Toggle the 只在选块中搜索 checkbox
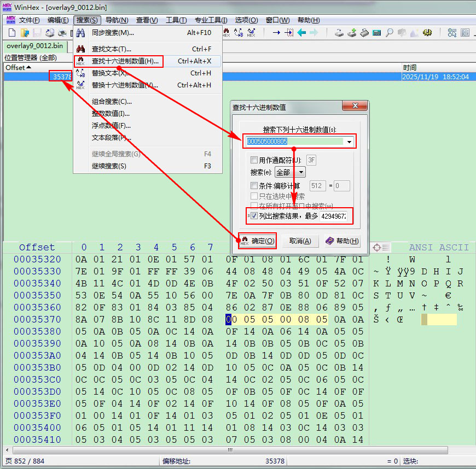 254,196
